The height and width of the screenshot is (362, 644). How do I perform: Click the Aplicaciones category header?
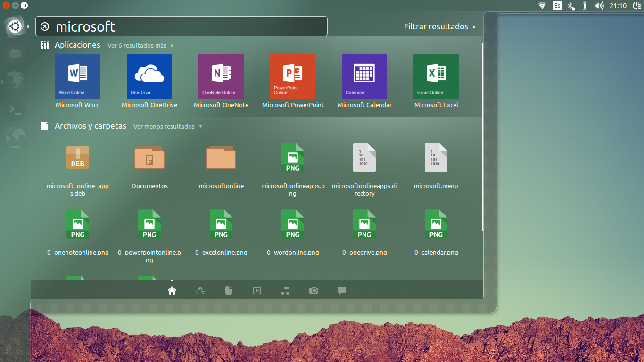coord(77,45)
